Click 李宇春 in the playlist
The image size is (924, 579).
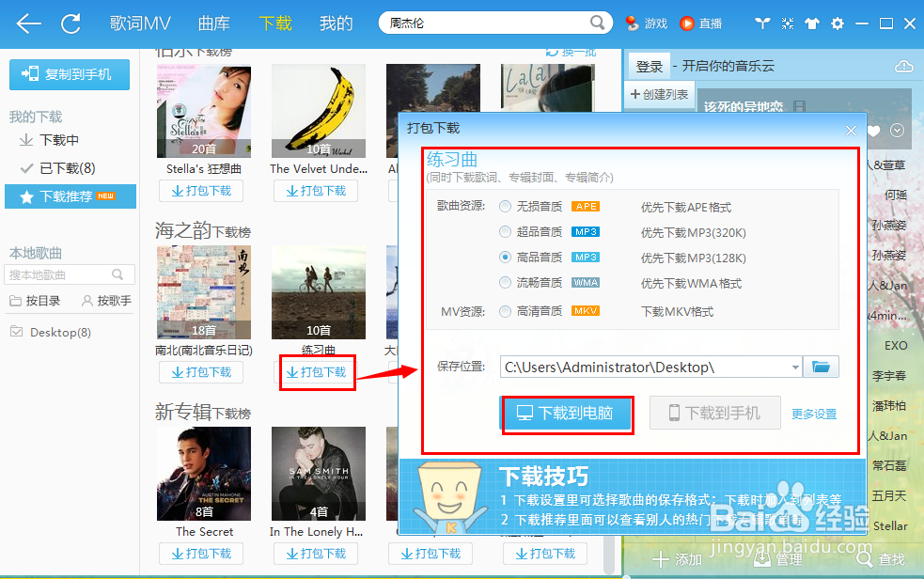889,375
